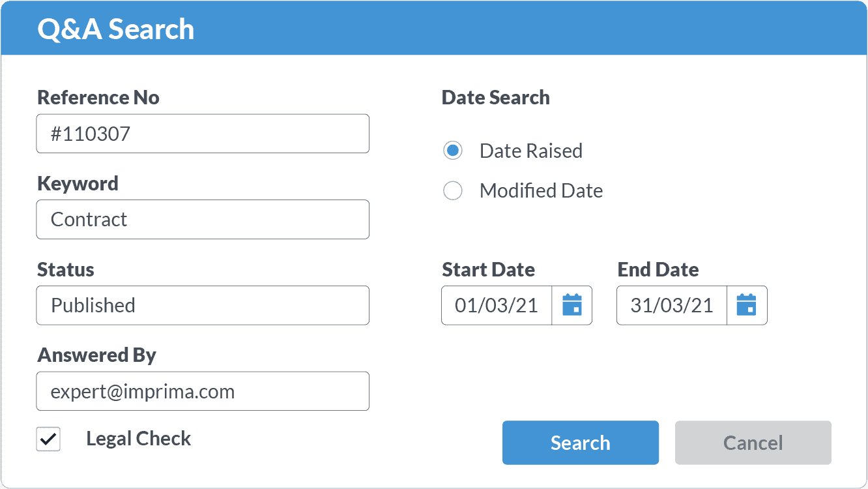Click the Search button
Viewport: 868px width, 489px height.
click(581, 443)
